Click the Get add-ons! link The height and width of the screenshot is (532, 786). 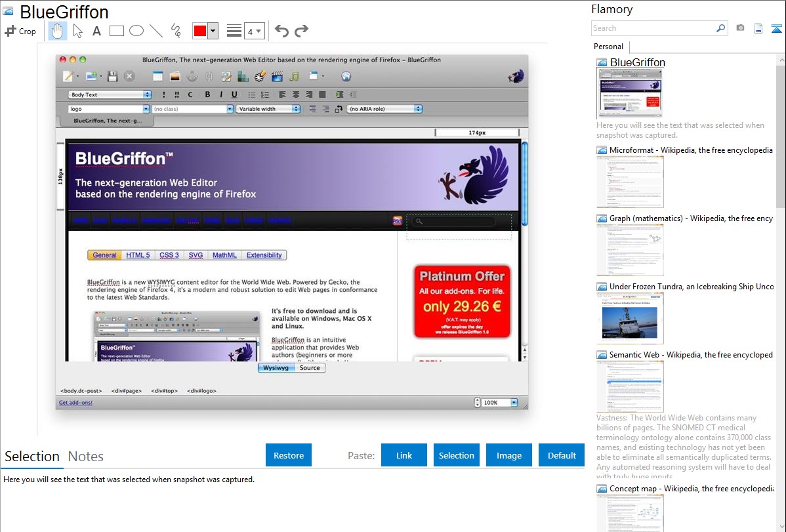pos(75,403)
